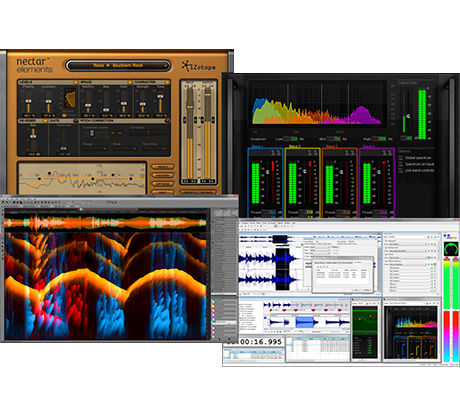The width and height of the screenshot is (460, 416).
Task: Click Band 2 threshold slider knob
Action: tap(304, 171)
